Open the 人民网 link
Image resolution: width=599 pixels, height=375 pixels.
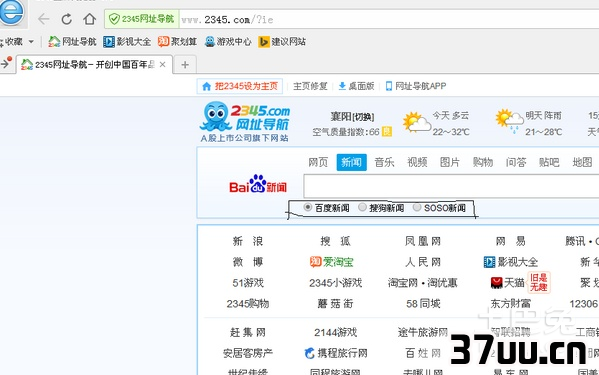pyautogui.click(x=423, y=262)
